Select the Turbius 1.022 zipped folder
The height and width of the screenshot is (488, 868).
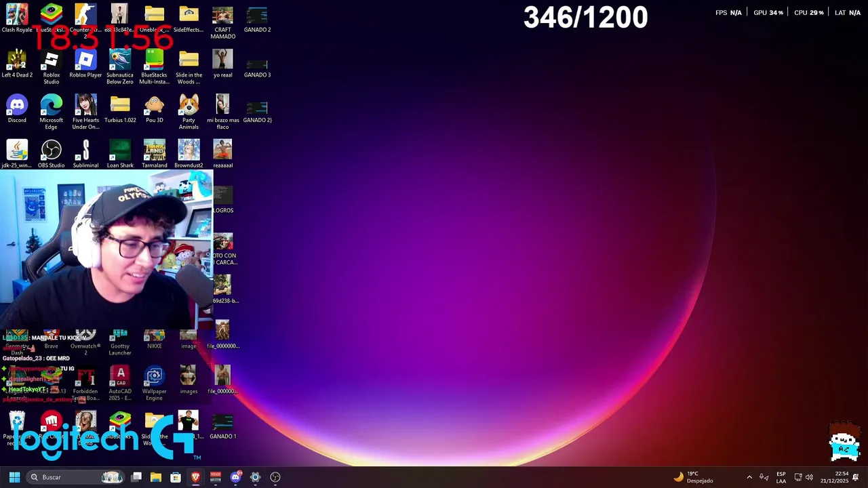click(120, 109)
